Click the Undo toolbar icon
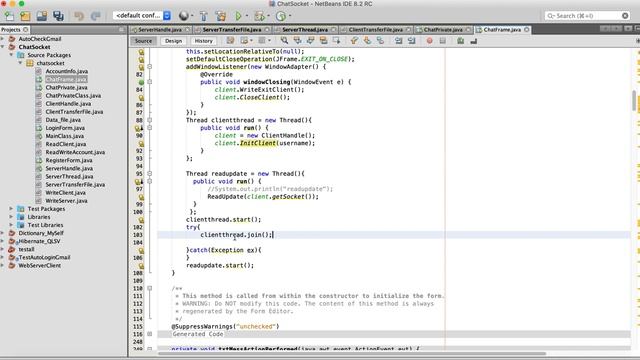 (x=79, y=16)
